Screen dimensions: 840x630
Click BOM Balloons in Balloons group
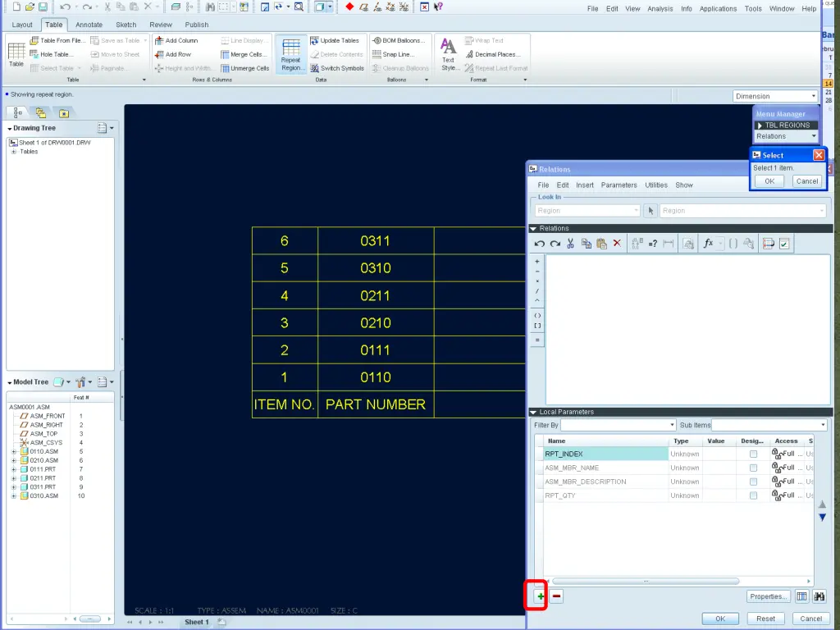tap(399, 41)
